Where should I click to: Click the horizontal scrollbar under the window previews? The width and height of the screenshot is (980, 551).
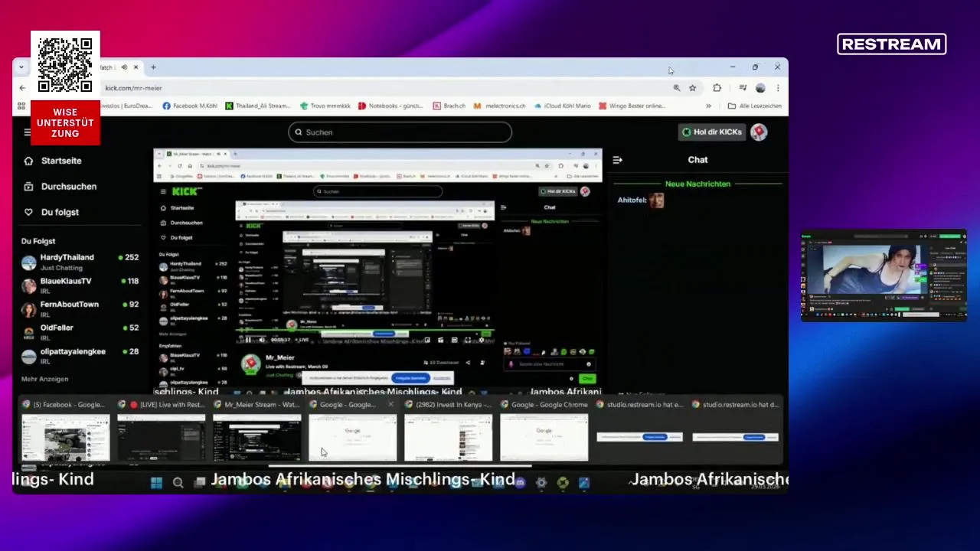400,465
